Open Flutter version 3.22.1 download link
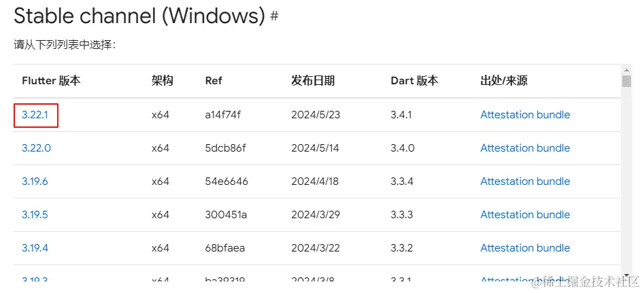This screenshot has height=293, width=644. (35, 115)
